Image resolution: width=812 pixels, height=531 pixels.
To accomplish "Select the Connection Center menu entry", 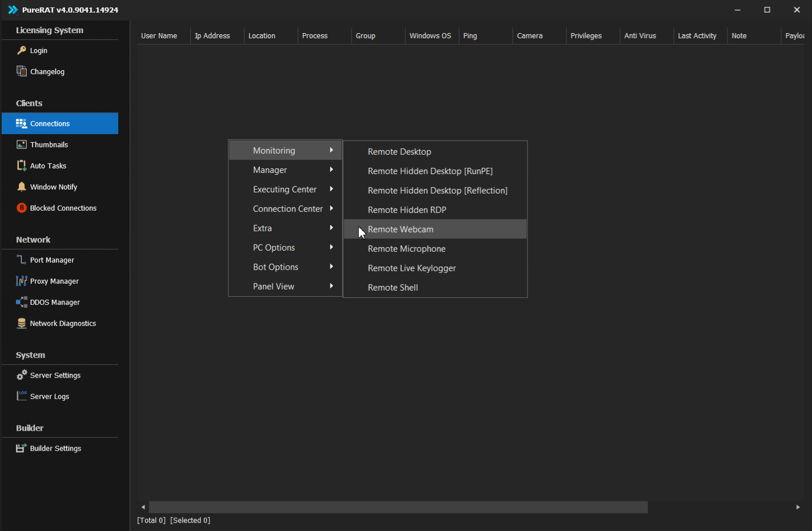I will (x=285, y=209).
